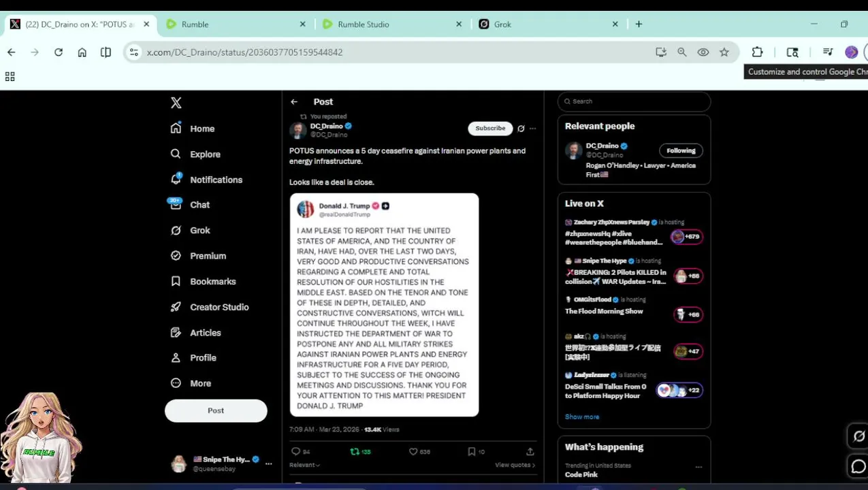The image size is (868, 490).
Task: Open the post's three-dot menu
Action: coord(532,129)
